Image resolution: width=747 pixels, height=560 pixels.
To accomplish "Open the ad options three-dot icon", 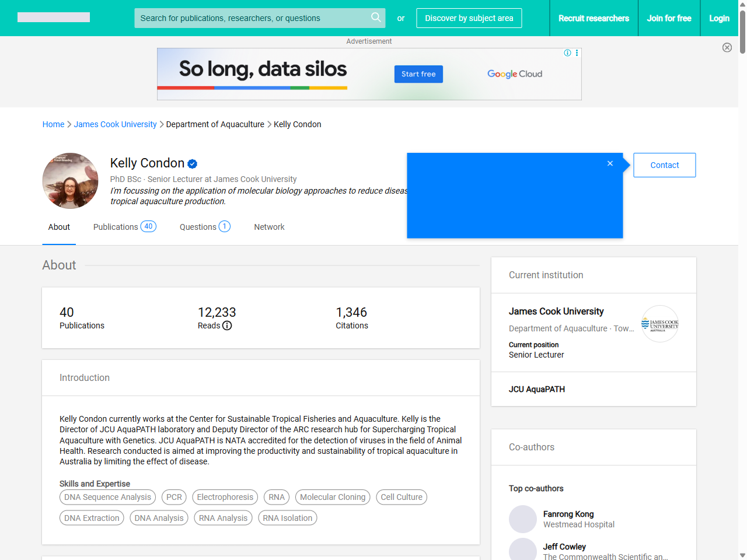I will pyautogui.click(x=577, y=53).
